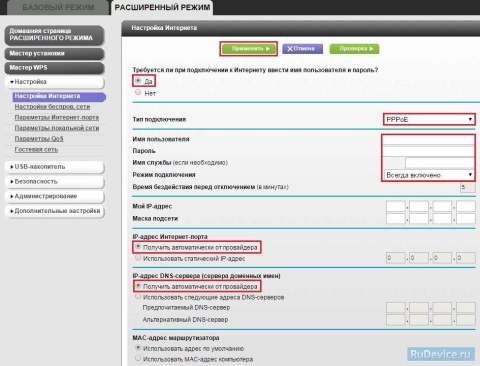The height and width of the screenshot is (366, 480).
Task: Open Параметры локальной сети link
Action: [x=57, y=128]
